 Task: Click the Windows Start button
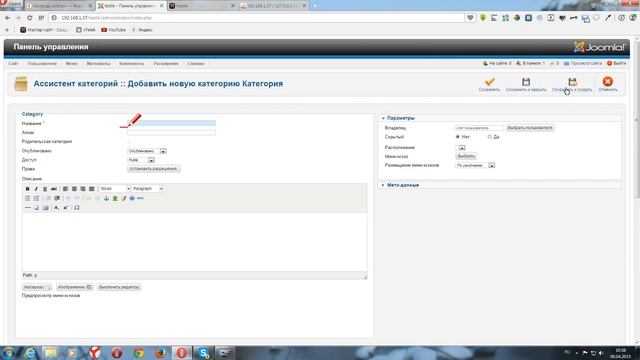point(8,353)
